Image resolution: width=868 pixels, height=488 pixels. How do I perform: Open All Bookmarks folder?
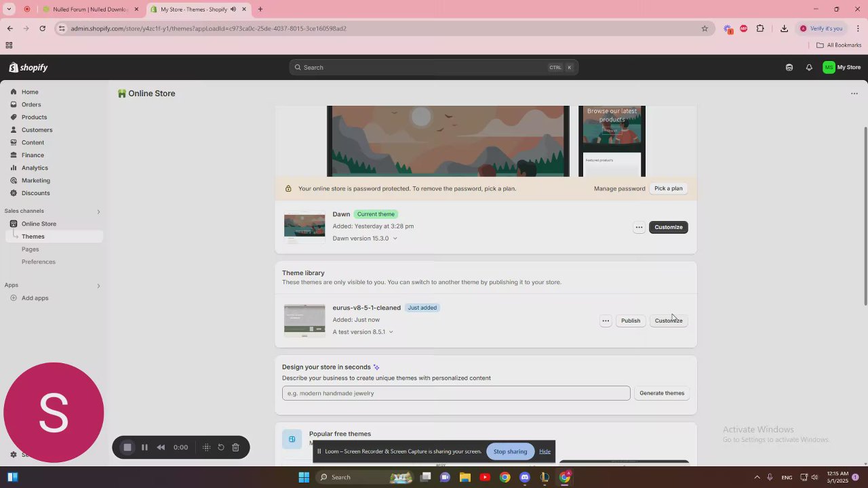click(x=839, y=45)
